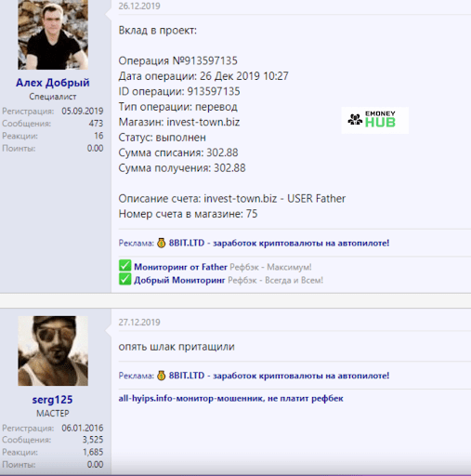Select the МАСТЕР rank label
Screen dimensions: 471x476
(53, 414)
